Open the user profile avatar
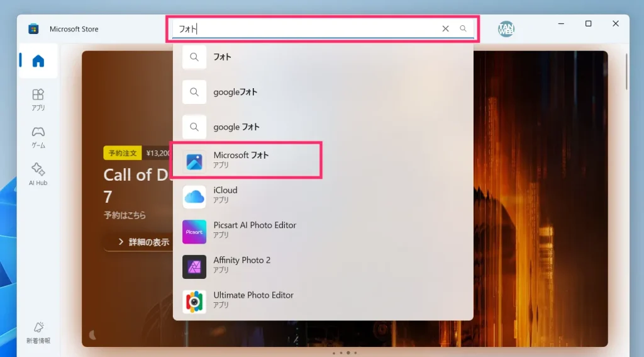644x357 pixels. pos(506,29)
